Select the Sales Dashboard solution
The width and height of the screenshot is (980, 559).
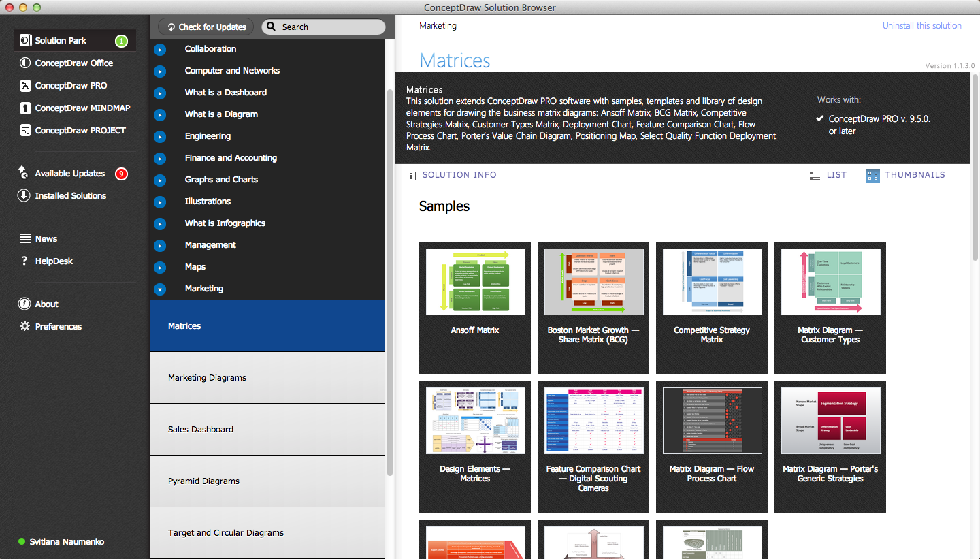pyautogui.click(x=267, y=430)
